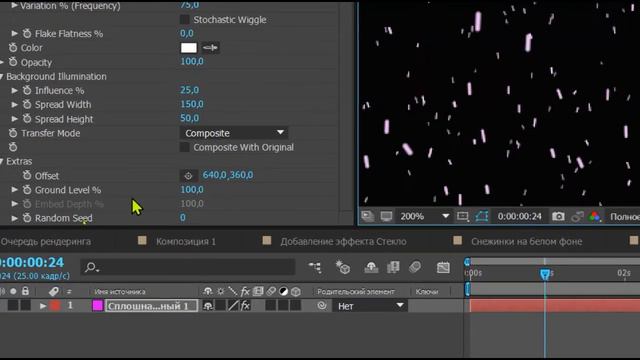The width and height of the screenshot is (640, 360).
Task: Click Spread Height value 50,0
Action: (x=190, y=118)
